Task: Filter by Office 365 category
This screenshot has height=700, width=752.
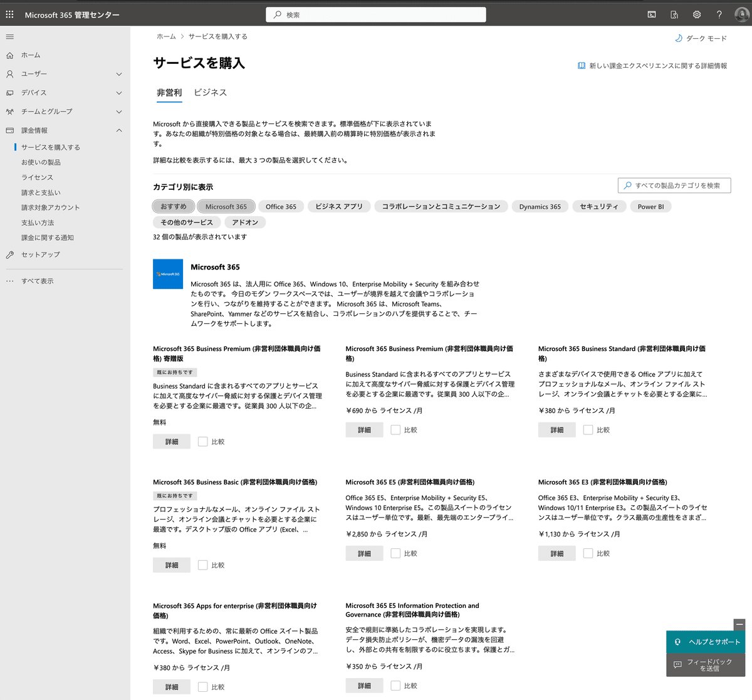Action: click(281, 206)
